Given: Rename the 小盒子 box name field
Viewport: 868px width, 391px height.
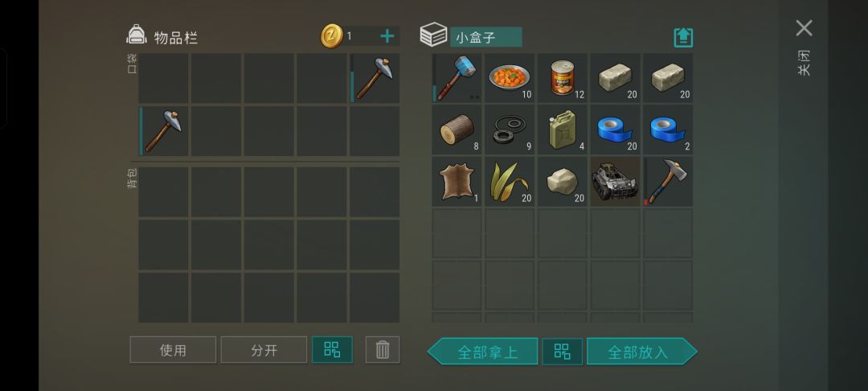Looking at the screenshot, I should 485,38.
